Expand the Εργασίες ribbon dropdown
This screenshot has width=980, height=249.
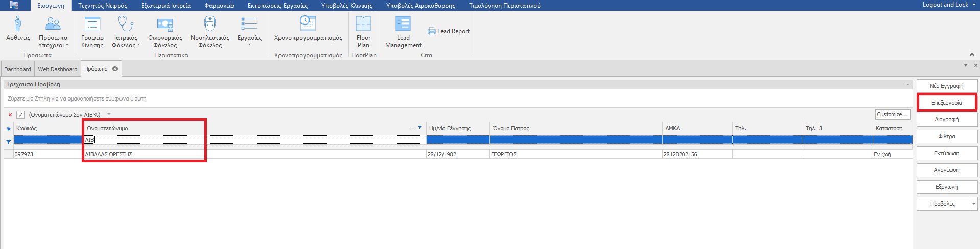pos(249,45)
